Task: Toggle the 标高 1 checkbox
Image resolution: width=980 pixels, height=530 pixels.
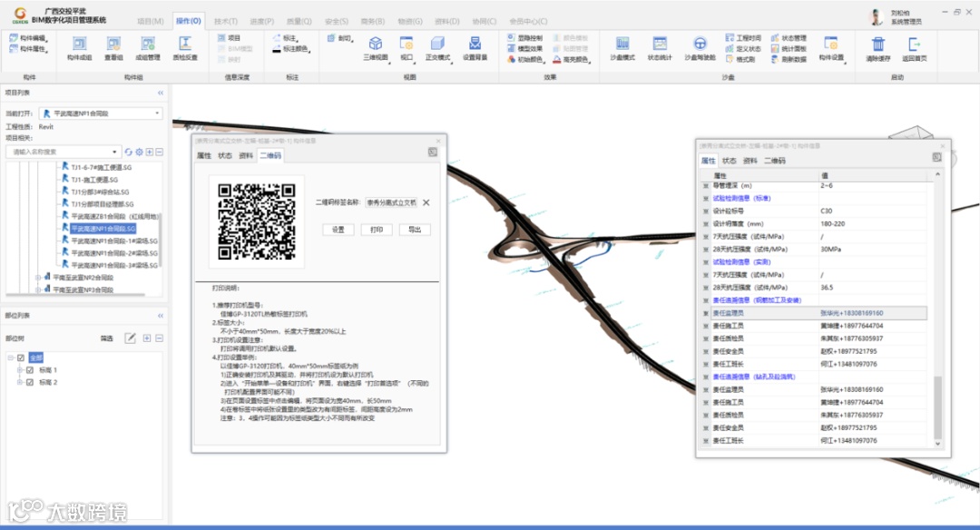Action: pos(29,370)
